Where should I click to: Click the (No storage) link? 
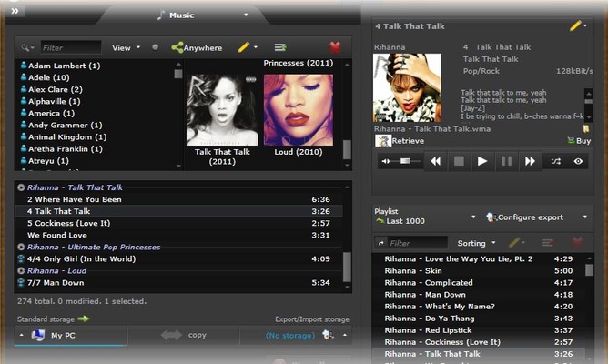click(290, 335)
